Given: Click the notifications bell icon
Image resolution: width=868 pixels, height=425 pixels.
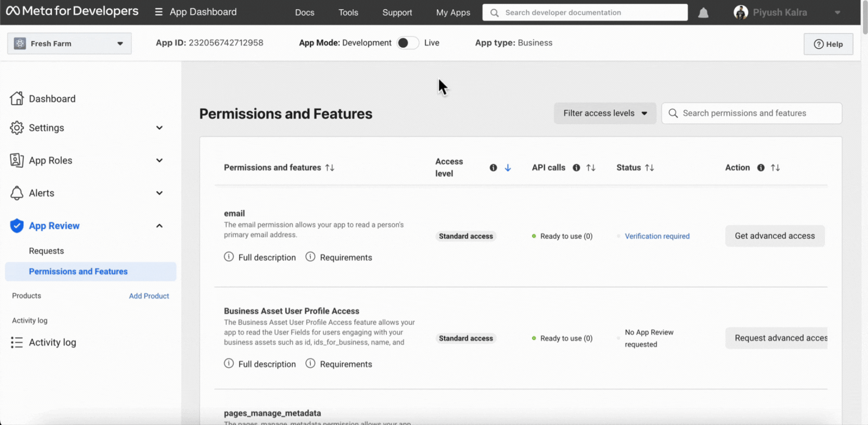Looking at the screenshot, I should pyautogui.click(x=703, y=13).
